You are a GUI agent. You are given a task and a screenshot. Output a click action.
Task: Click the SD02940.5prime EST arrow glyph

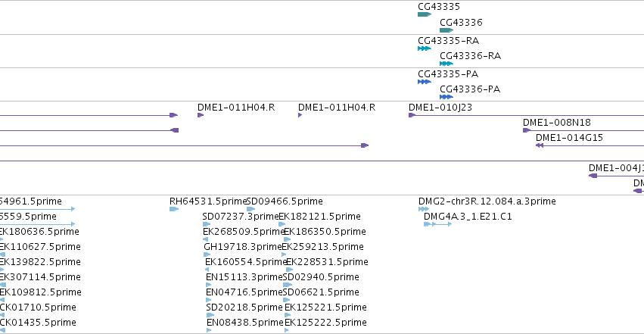click(x=288, y=285)
